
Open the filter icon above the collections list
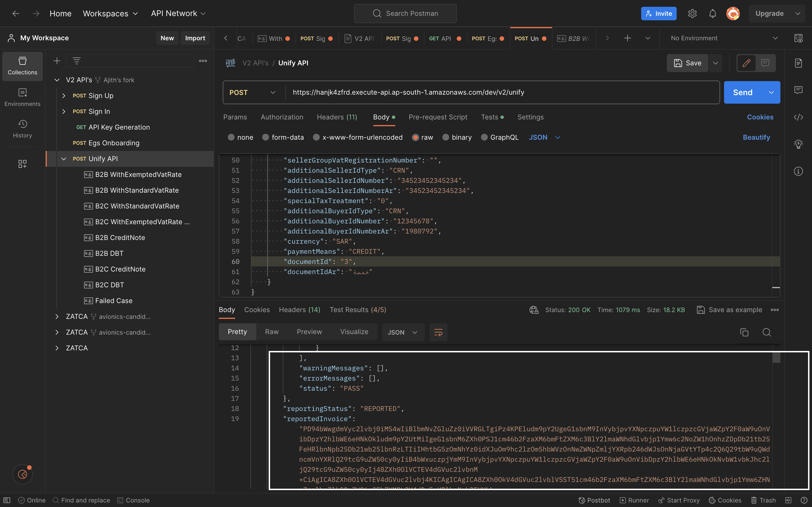pyautogui.click(x=76, y=61)
